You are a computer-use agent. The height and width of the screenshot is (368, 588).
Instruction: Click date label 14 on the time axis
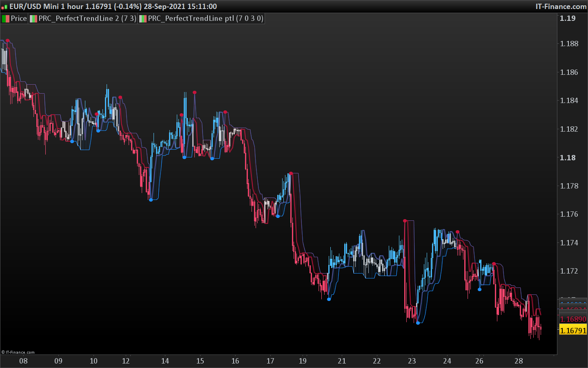(165, 361)
